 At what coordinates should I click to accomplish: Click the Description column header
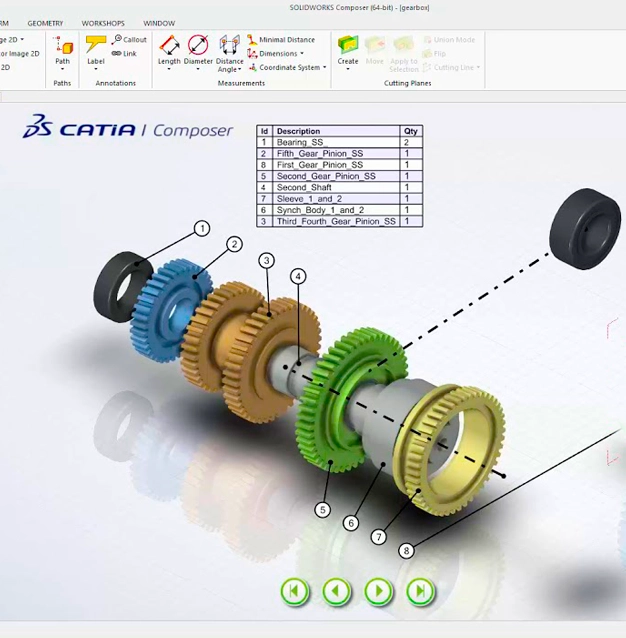point(336,131)
